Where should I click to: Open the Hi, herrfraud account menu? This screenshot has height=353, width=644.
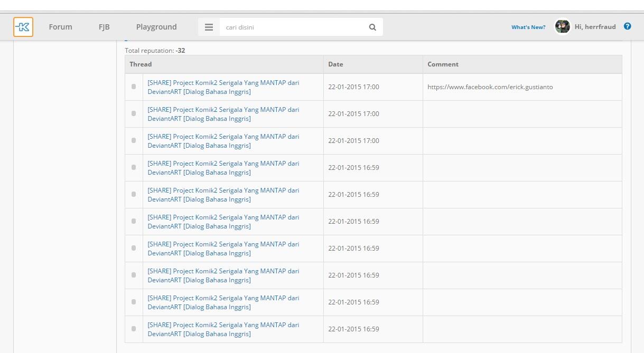595,26
